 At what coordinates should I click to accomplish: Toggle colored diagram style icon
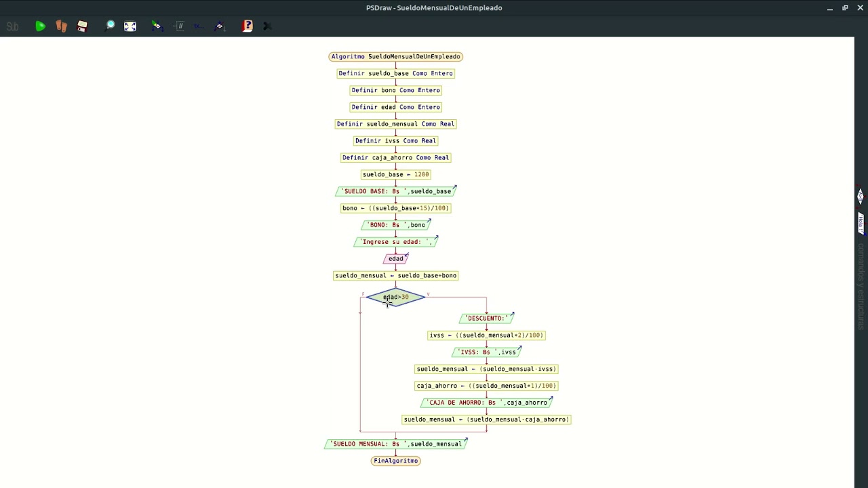[157, 26]
